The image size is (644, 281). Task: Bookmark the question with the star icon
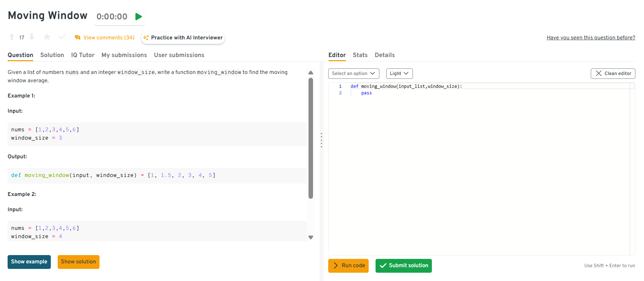point(47,37)
